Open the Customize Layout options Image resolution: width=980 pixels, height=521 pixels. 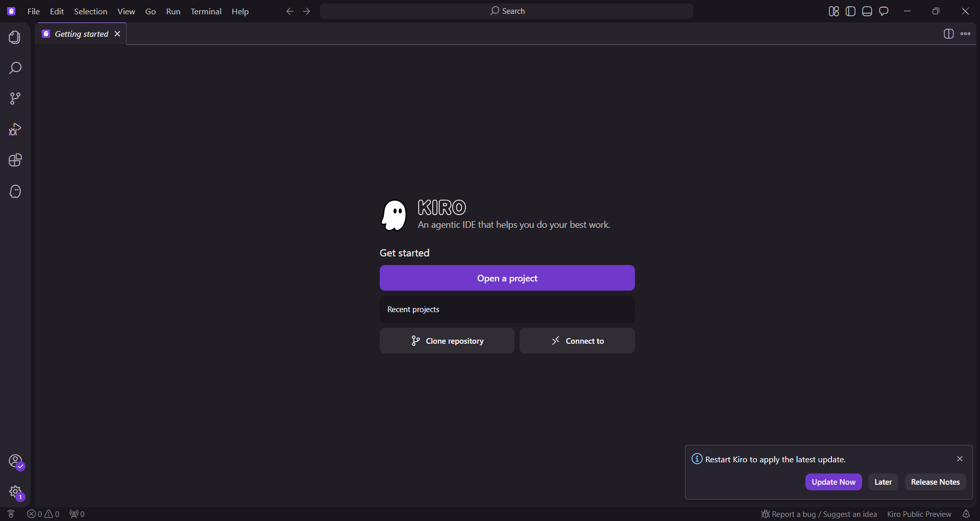tap(834, 11)
